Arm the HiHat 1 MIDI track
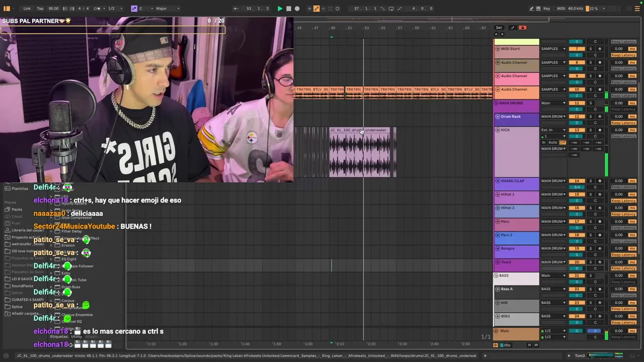Viewport: 644px width, 362px height. (x=599, y=195)
